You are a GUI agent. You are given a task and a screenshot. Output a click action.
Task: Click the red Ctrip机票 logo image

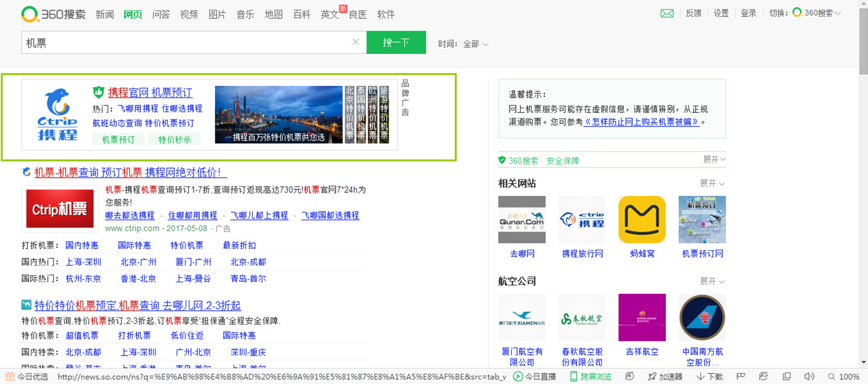[x=60, y=209]
